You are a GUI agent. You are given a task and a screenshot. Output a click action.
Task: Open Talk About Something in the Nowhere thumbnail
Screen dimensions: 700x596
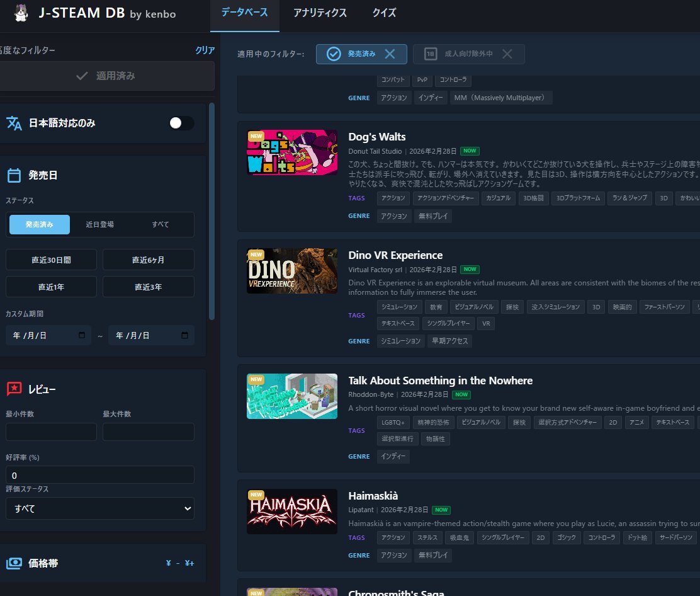292,396
